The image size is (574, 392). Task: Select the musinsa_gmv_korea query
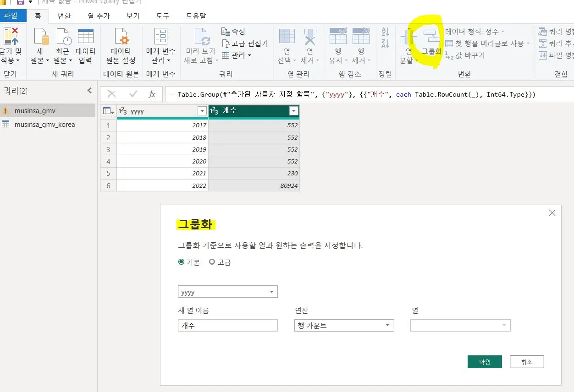click(48, 124)
